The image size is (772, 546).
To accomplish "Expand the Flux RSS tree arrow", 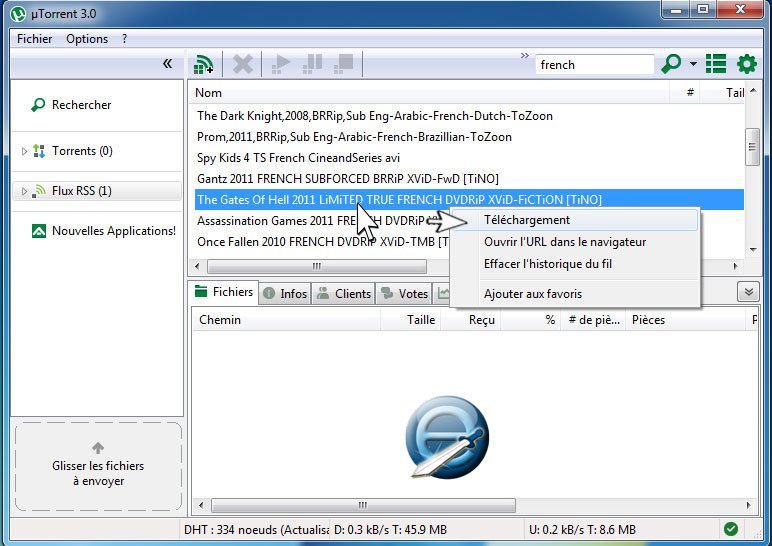I will pyautogui.click(x=24, y=191).
